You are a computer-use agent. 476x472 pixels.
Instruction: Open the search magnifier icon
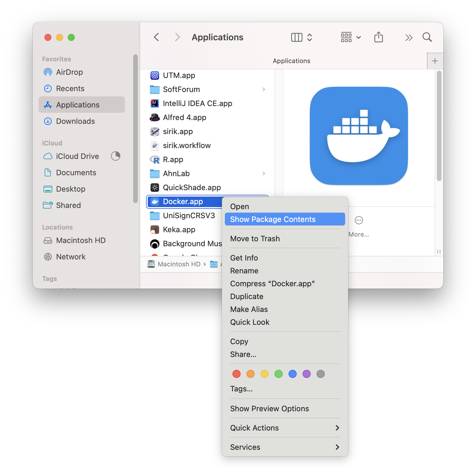[x=427, y=37]
